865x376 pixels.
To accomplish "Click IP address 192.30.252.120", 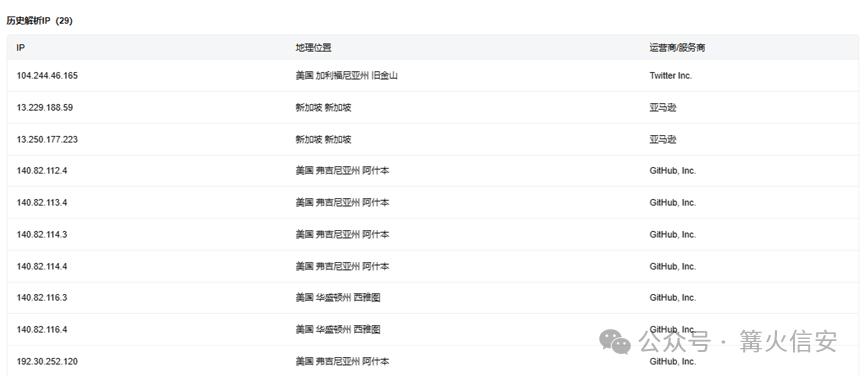I will tap(47, 362).
